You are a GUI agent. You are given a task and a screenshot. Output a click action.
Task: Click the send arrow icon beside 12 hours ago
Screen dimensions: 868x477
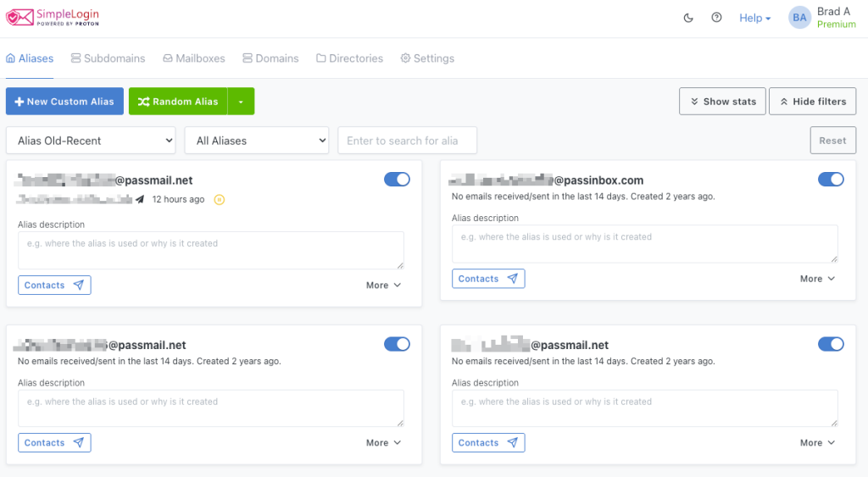coord(140,199)
